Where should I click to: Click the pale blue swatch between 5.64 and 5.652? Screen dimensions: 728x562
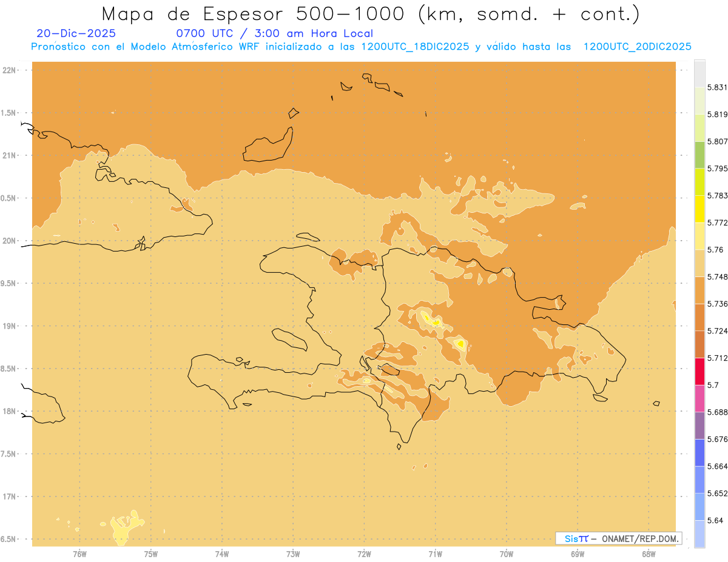point(699,507)
